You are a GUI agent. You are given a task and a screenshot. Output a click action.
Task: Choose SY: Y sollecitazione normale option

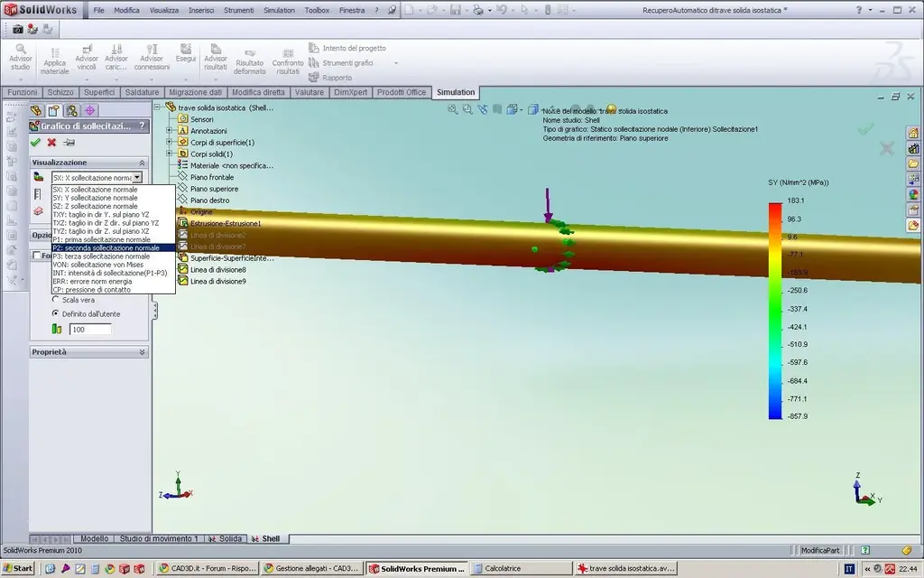pyautogui.click(x=113, y=198)
